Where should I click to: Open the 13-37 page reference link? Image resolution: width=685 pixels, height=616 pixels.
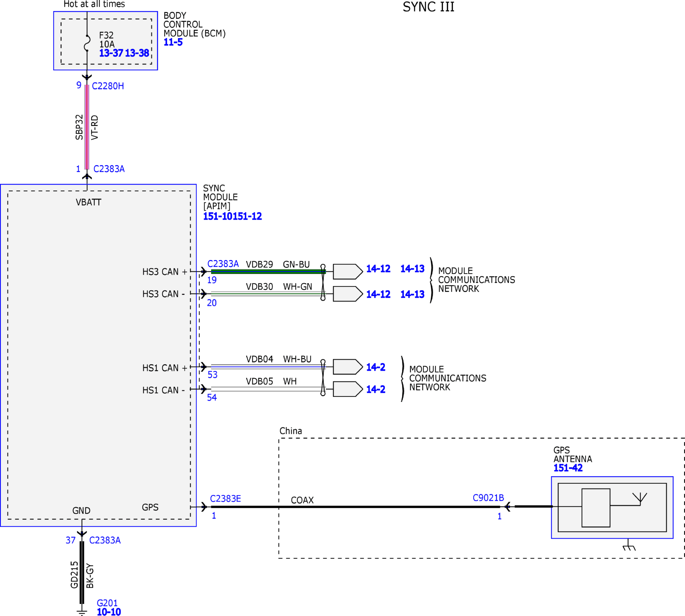click(111, 53)
